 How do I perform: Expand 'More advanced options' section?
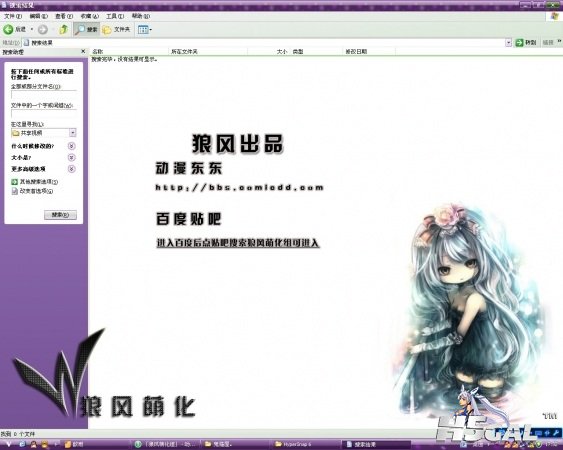click(71, 169)
